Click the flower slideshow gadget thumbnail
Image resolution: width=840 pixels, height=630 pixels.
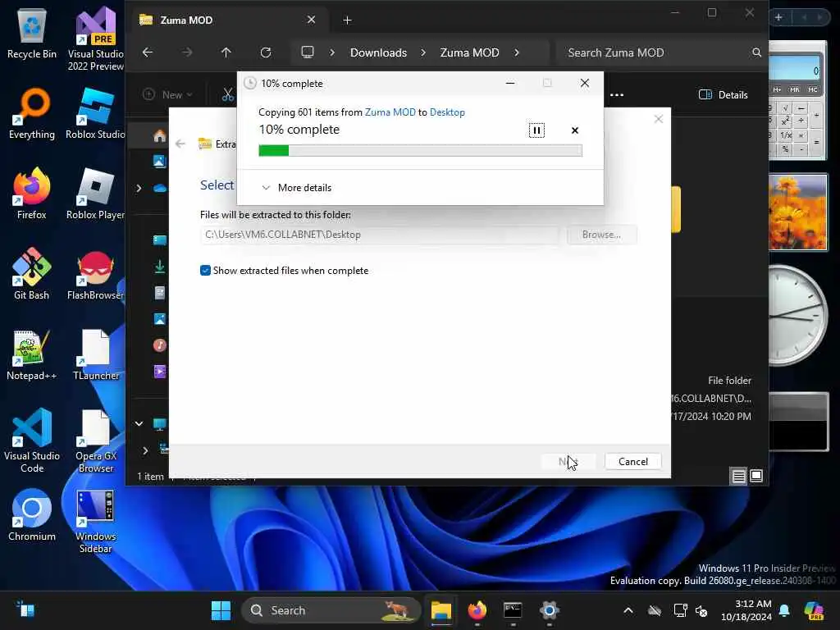pyautogui.click(x=797, y=212)
